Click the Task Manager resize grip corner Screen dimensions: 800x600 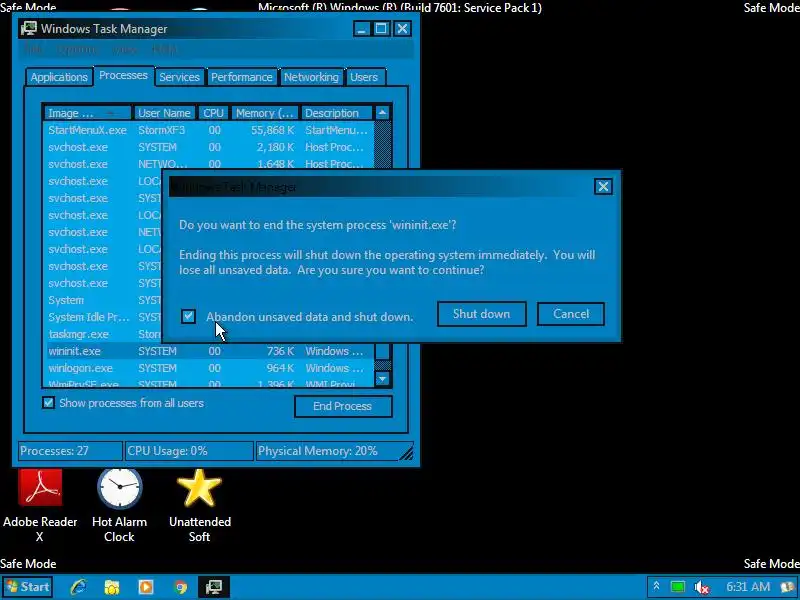406,452
